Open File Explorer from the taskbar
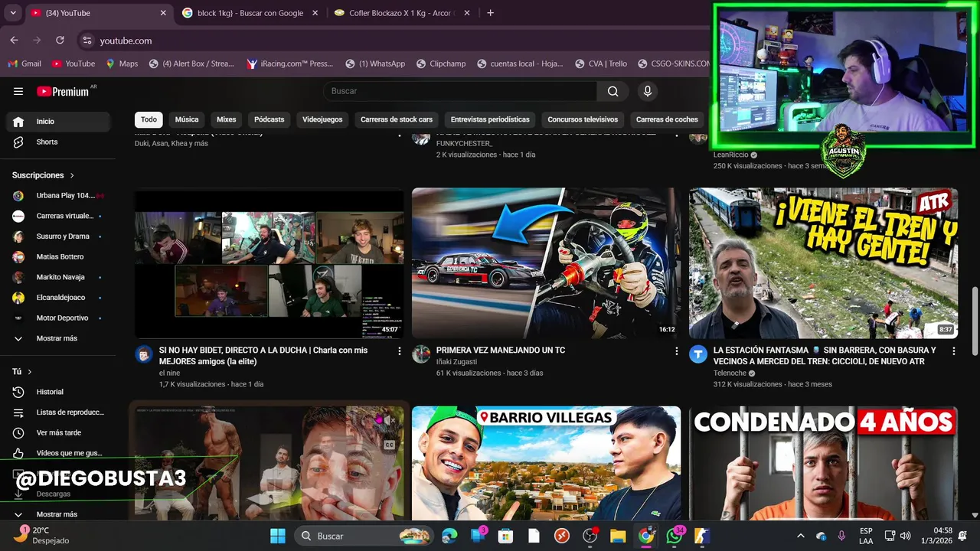Screen dimensions: 980x551 [x=617, y=536]
